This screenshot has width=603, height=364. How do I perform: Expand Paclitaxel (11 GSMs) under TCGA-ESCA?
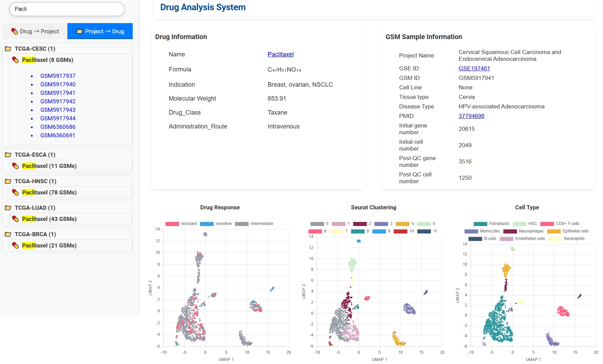coord(49,166)
